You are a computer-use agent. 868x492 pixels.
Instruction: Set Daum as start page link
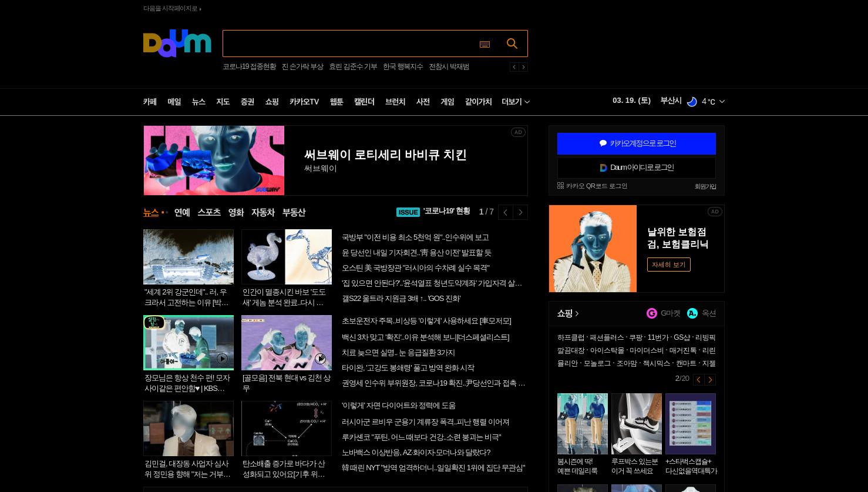[x=172, y=9]
